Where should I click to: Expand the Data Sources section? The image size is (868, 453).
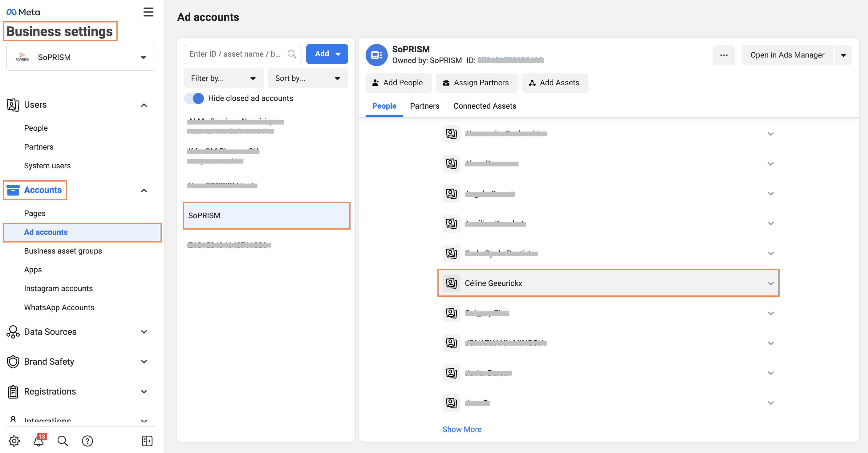coord(144,332)
